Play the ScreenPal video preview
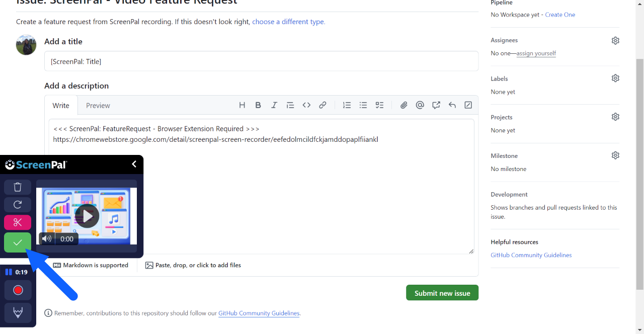This screenshot has height=334, width=644. pos(87,216)
